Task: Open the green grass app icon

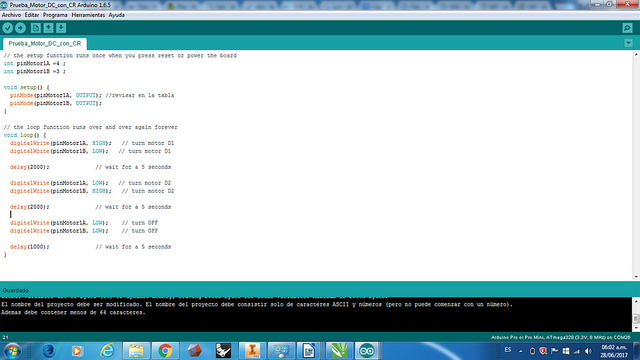Action: pyautogui.click(x=339, y=351)
